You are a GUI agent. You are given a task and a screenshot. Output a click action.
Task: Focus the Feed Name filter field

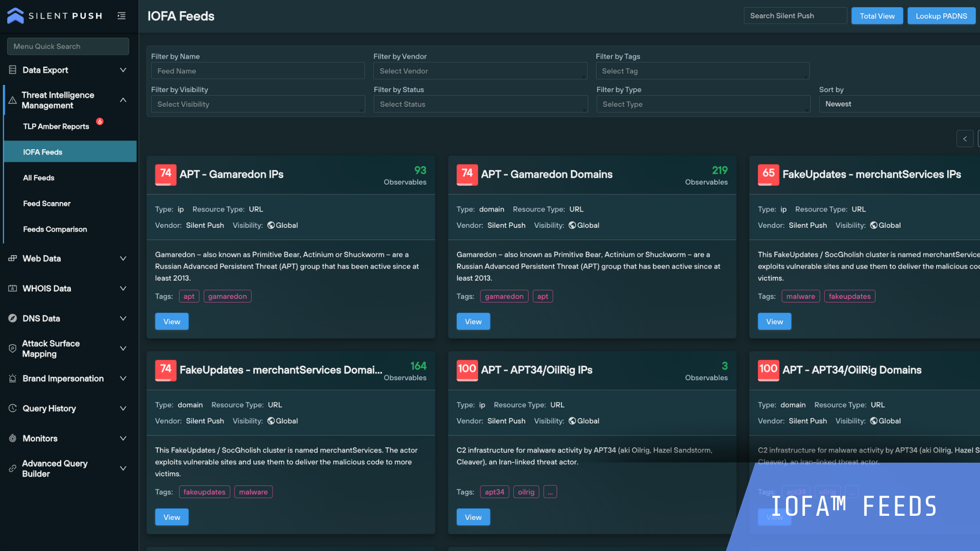(x=258, y=71)
